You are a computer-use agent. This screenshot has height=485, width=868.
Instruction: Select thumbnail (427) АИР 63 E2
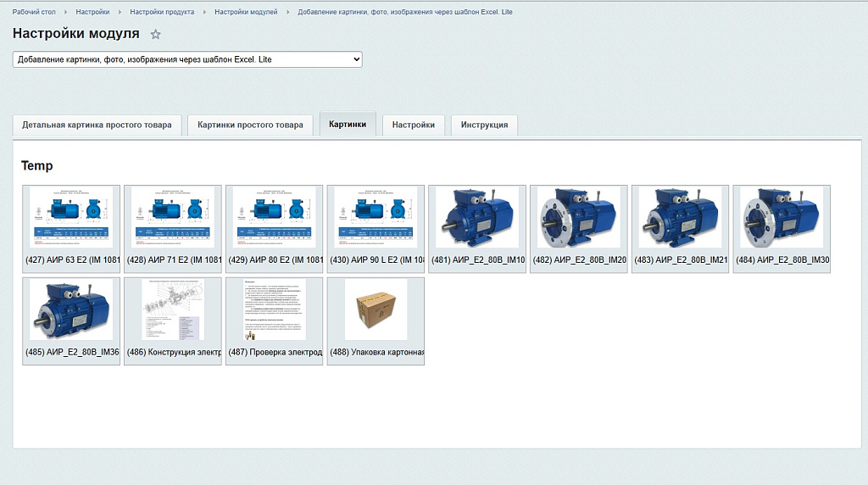[x=71, y=218]
